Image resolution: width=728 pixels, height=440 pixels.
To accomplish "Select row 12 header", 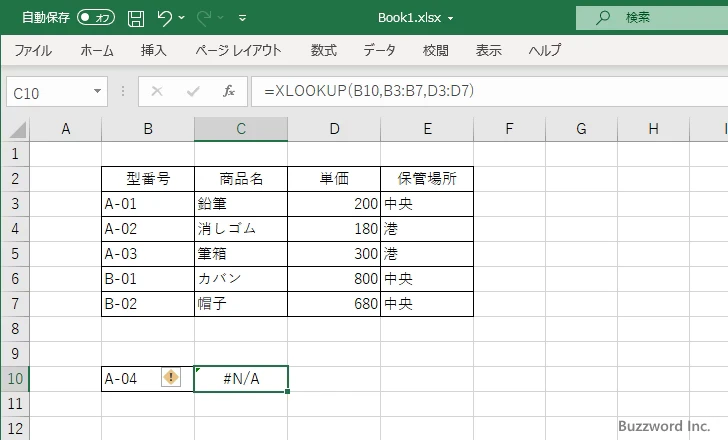I will tap(15, 428).
